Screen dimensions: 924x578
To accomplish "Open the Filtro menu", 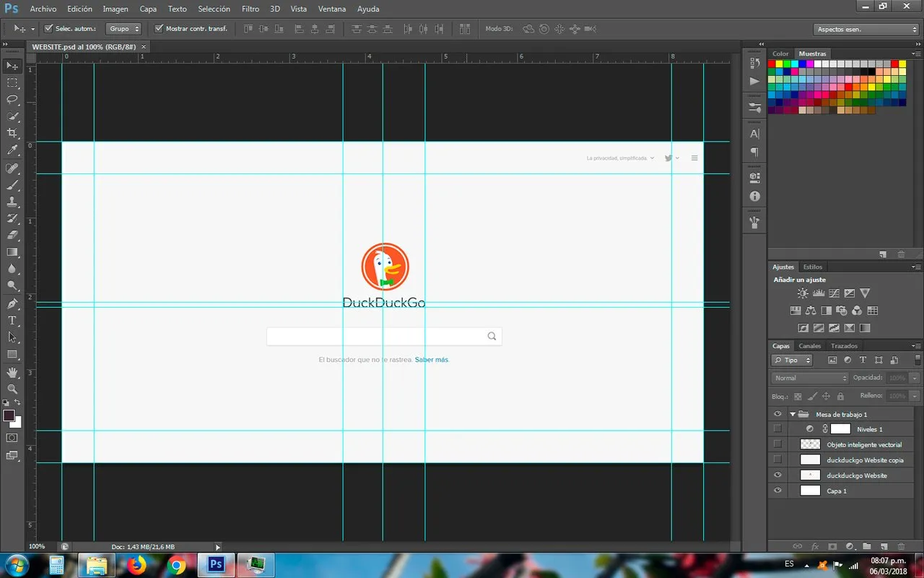I will click(x=250, y=9).
